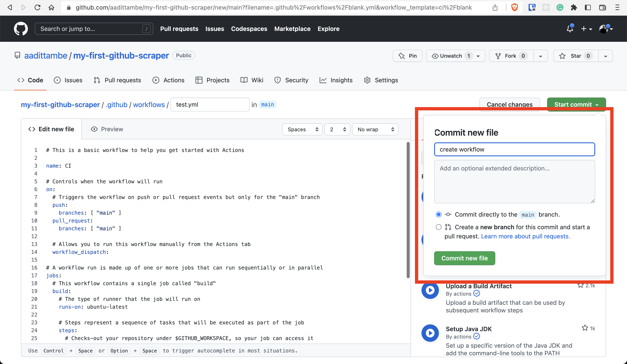Screen dimensions: 627x364
Task: Click the Upload a Build Artifact action icon
Action: pos(430,290)
